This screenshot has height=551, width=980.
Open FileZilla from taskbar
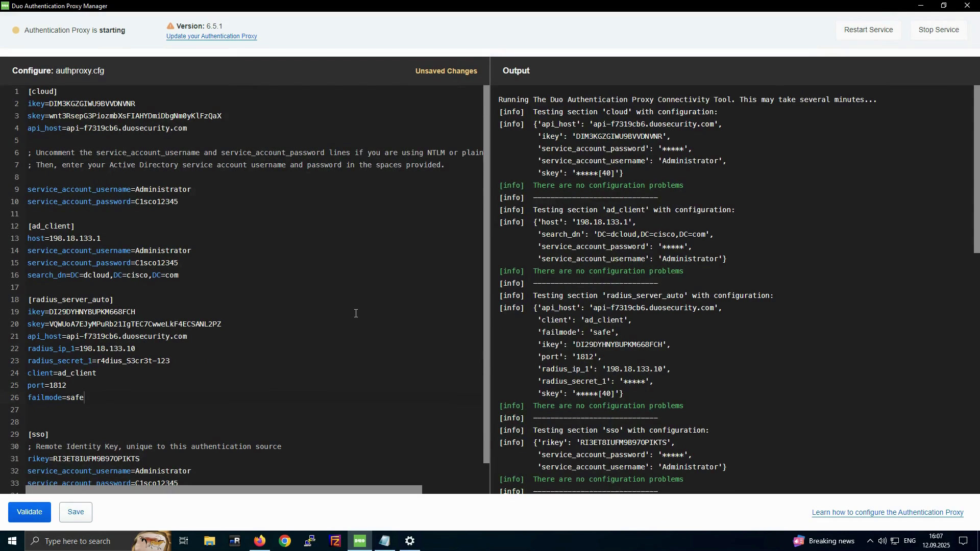click(335, 541)
